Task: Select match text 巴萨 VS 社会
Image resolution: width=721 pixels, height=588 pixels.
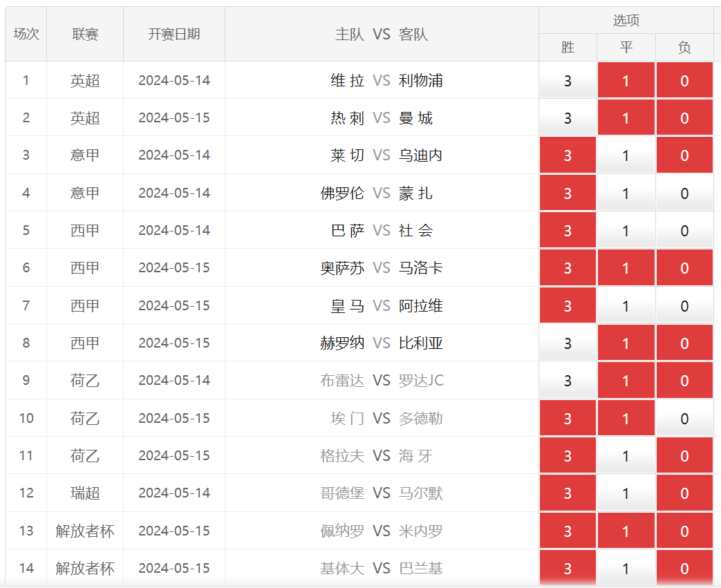Action: coord(382,230)
